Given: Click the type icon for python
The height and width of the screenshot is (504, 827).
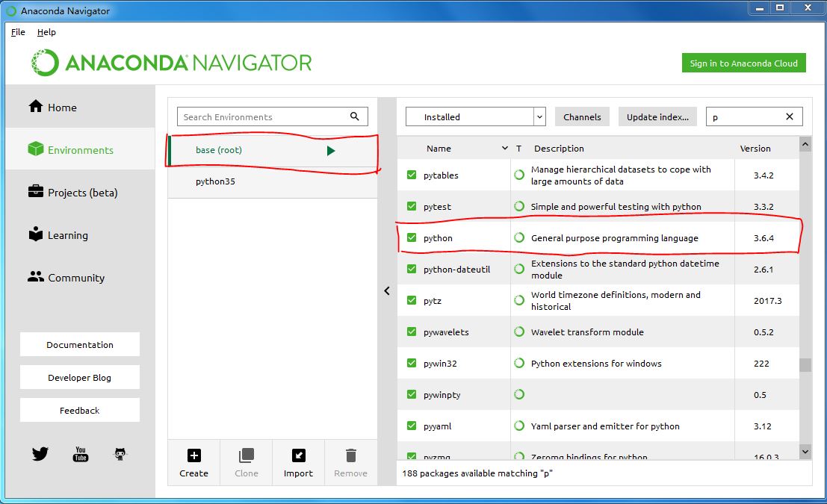Looking at the screenshot, I should pos(519,237).
